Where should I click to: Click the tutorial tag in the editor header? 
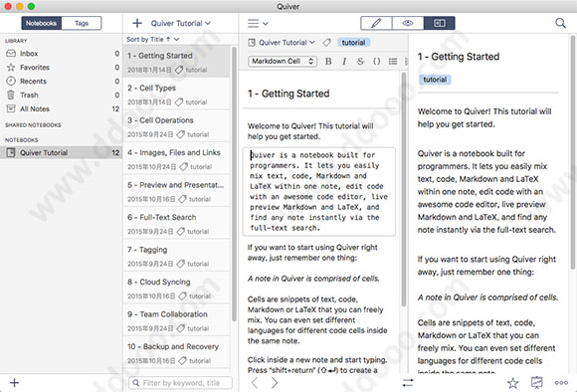[x=353, y=43]
